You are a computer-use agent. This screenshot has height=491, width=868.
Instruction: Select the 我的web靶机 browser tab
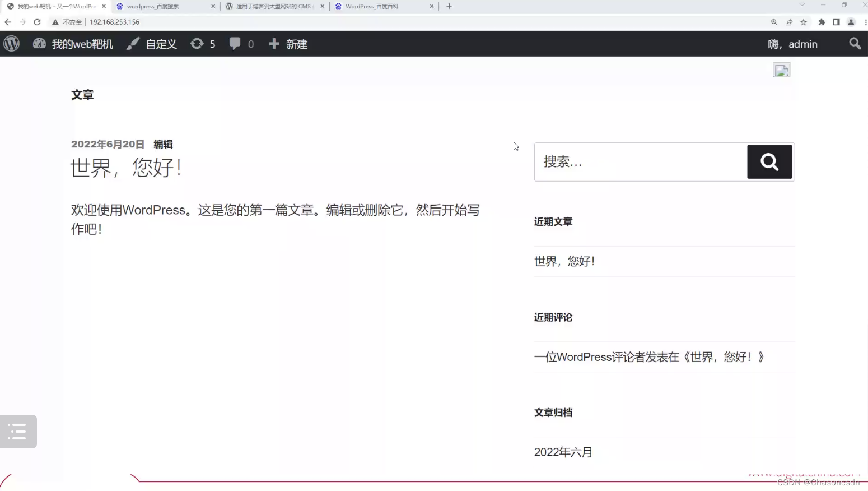(x=56, y=6)
